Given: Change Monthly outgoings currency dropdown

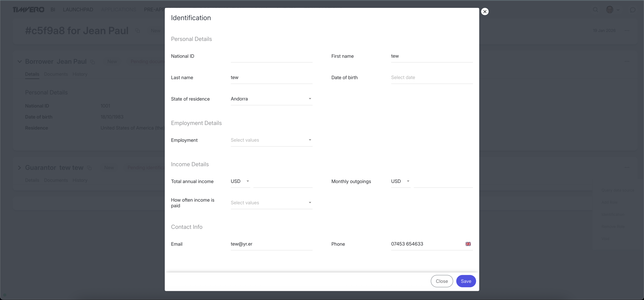Looking at the screenshot, I should coord(400,181).
